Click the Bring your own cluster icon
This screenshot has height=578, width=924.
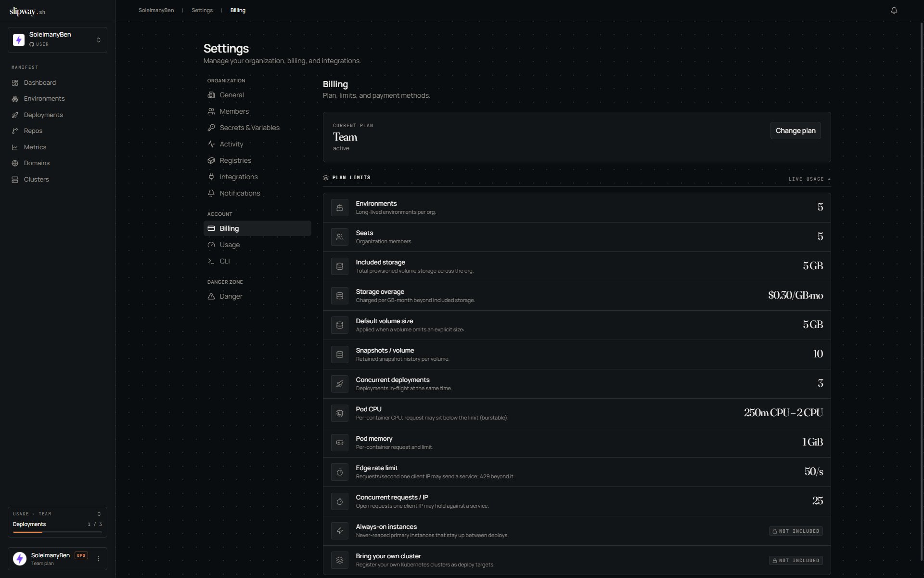(x=340, y=561)
